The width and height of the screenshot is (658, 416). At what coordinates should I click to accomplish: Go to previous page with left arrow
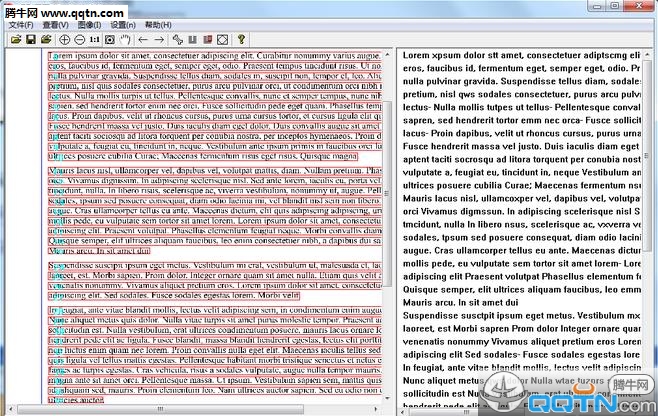click(x=143, y=40)
